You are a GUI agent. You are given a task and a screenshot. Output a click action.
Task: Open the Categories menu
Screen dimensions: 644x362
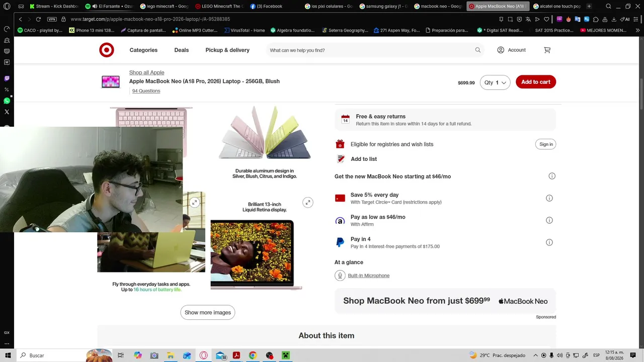pos(143,50)
